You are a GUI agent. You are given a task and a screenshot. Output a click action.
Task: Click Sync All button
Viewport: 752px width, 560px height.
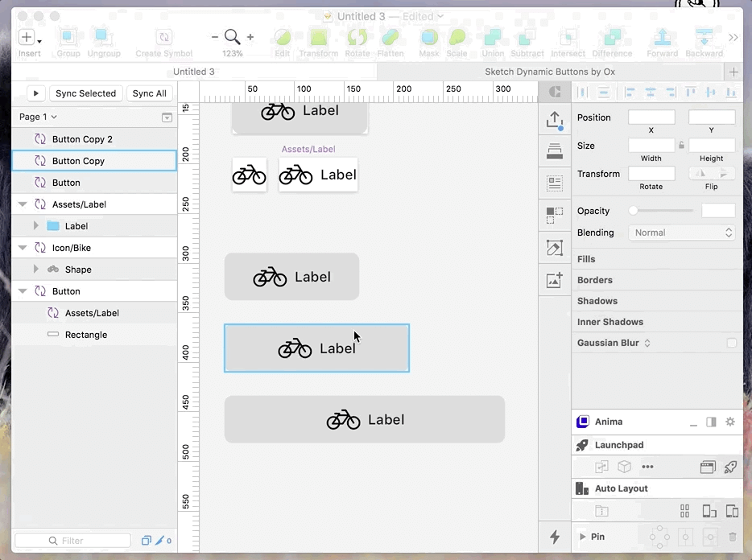point(149,93)
